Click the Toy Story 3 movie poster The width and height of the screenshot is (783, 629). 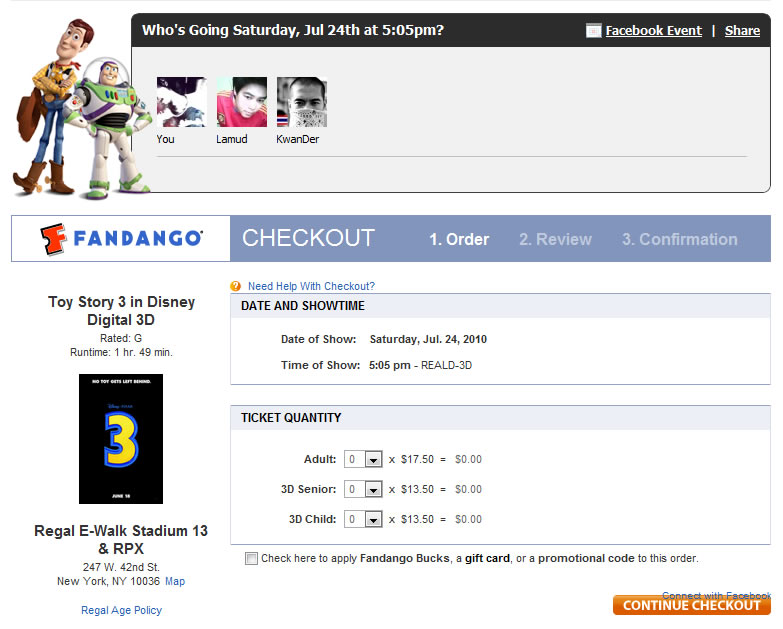(121, 439)
